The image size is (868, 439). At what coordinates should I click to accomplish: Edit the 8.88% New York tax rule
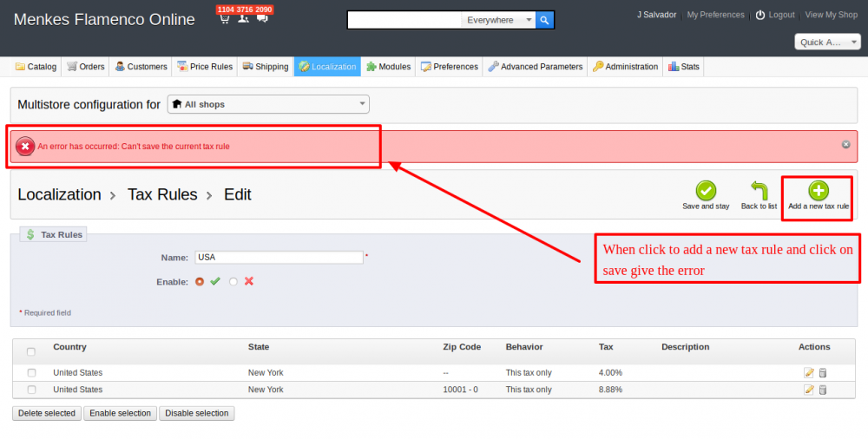[x=809, y=390]
